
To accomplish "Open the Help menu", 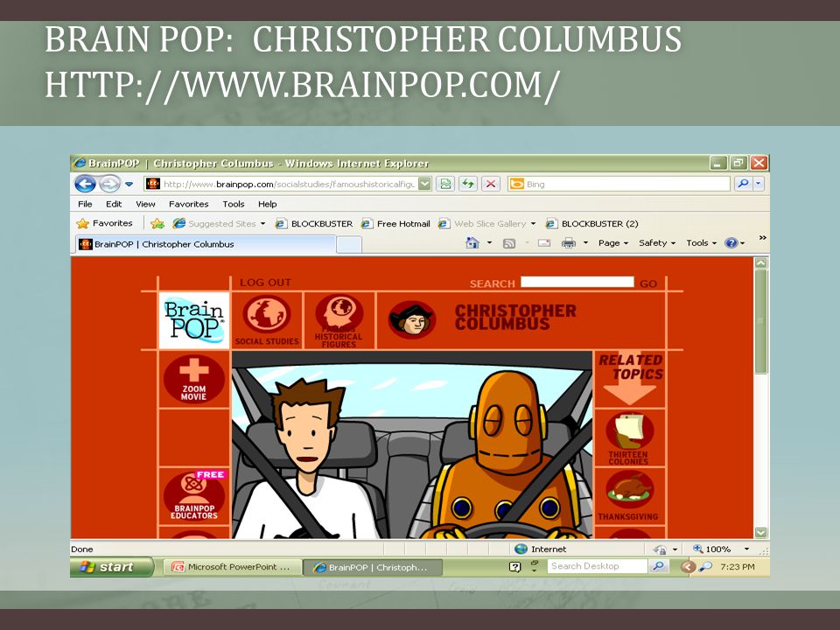I will [268, 204].
